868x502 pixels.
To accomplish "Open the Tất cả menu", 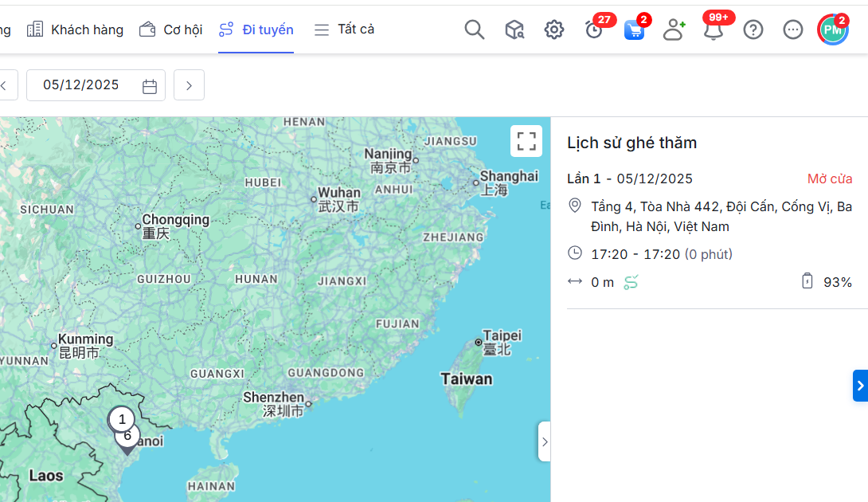I will [x=344, y=30].
